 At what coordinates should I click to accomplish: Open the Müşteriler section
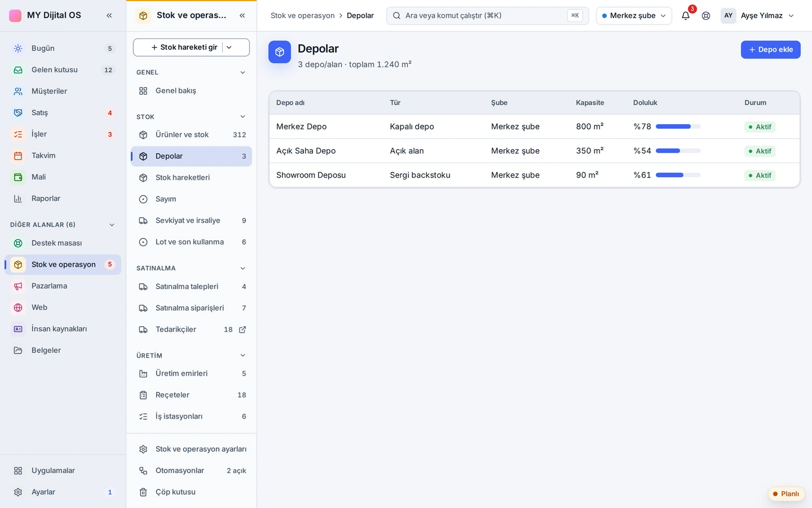pyautogui.click(x=63, y=91)
